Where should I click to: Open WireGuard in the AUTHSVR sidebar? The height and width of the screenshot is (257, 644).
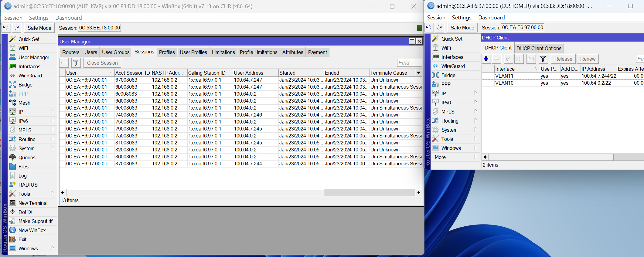(33, 76)
